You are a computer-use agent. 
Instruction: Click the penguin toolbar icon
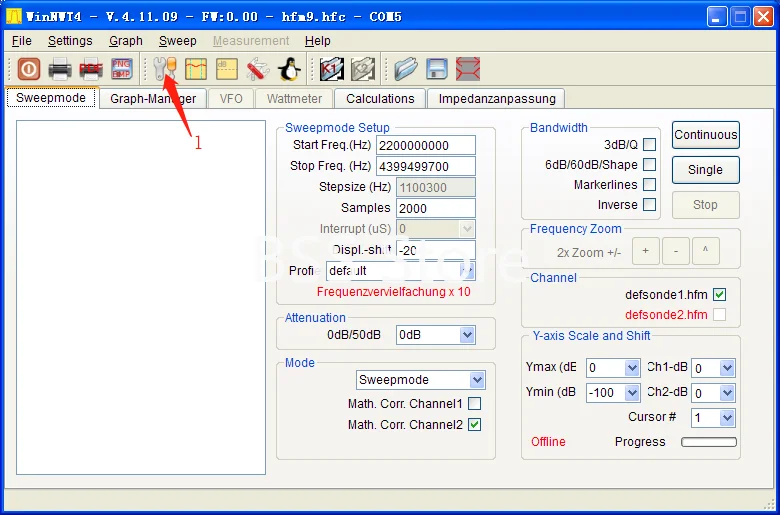coord(289,69)
